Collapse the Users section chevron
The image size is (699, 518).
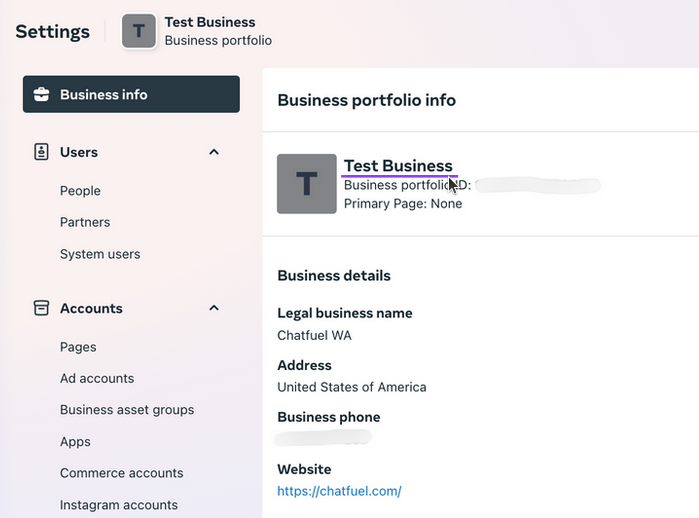click(x=213, y=152)
